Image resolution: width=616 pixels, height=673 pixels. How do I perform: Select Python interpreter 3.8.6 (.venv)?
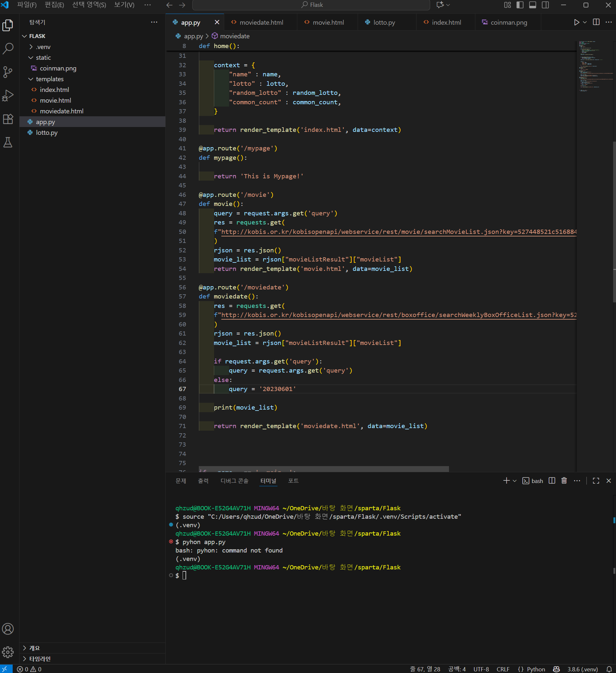[x=582, y=669]
